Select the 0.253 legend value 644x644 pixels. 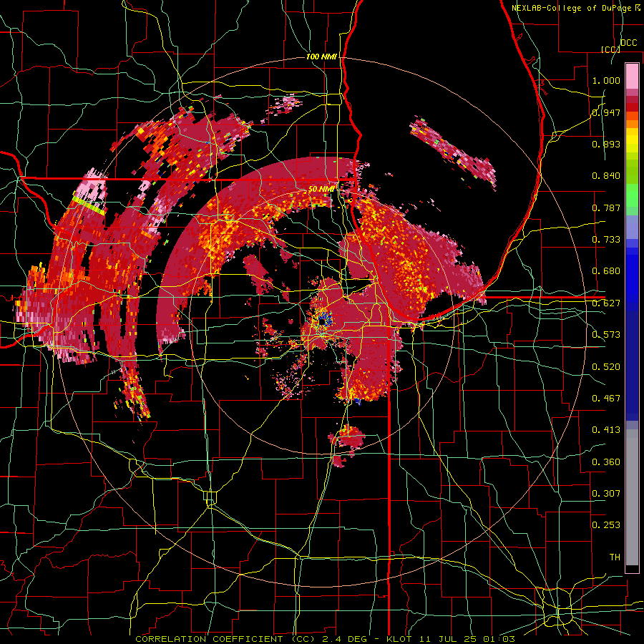point(606,525)
